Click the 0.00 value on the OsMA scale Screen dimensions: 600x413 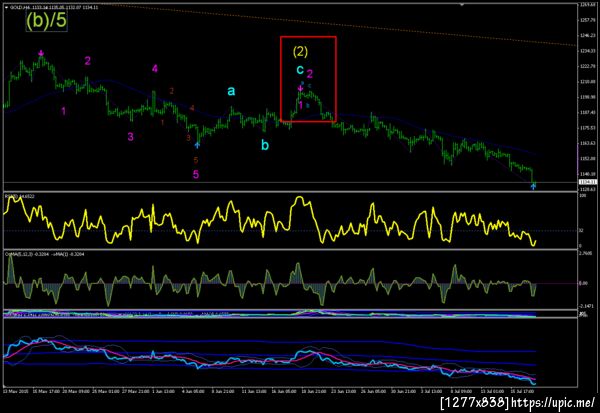click(583, 283)
